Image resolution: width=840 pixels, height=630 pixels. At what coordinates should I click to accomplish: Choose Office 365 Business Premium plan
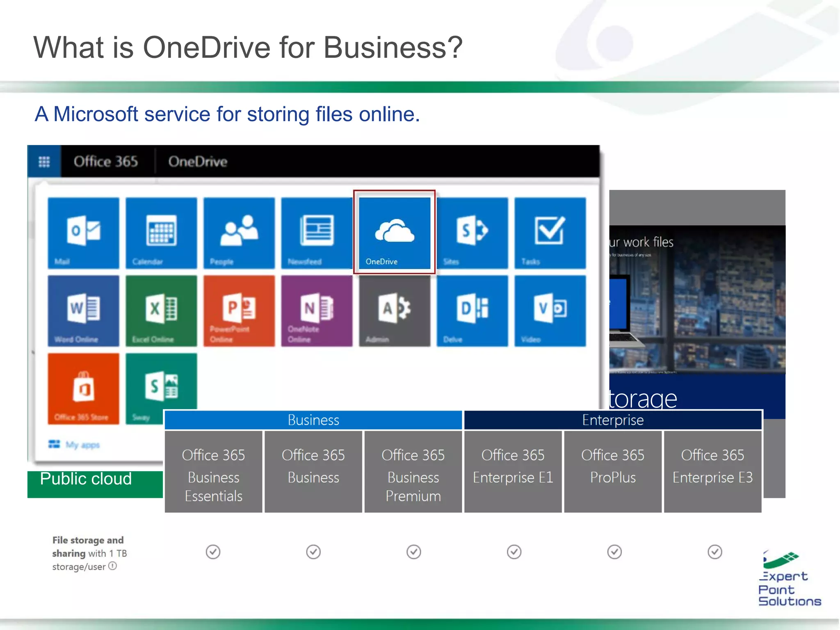(x=413, y=472)
